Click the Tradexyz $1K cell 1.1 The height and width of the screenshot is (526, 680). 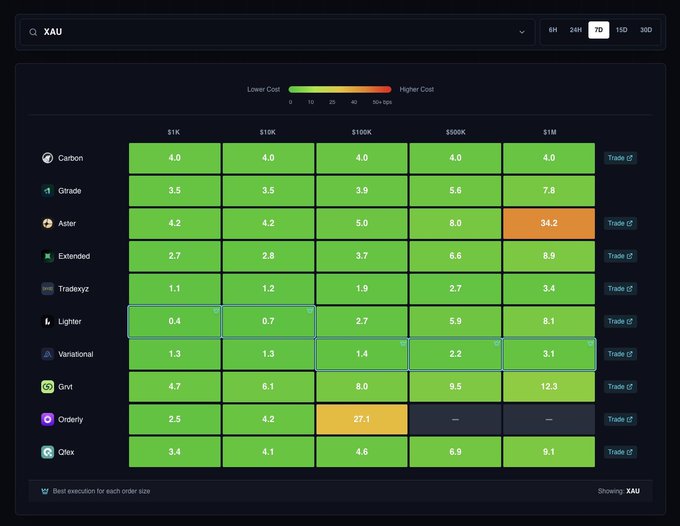click(174, 289)
